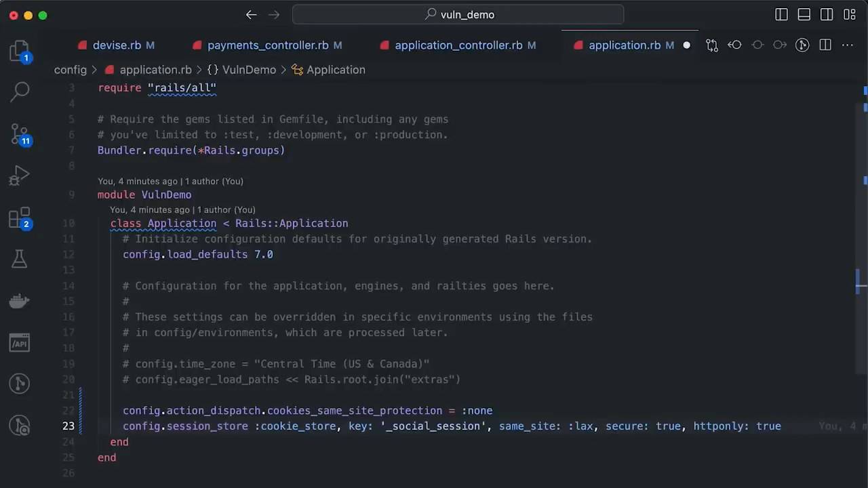Switch to the devise.rb tab
The height and width of the screenshot is (488, 868).
pos(117,45)
